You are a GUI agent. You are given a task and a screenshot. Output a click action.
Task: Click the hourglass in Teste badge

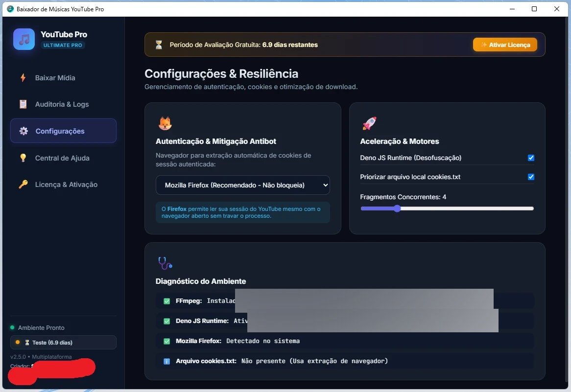27,343
